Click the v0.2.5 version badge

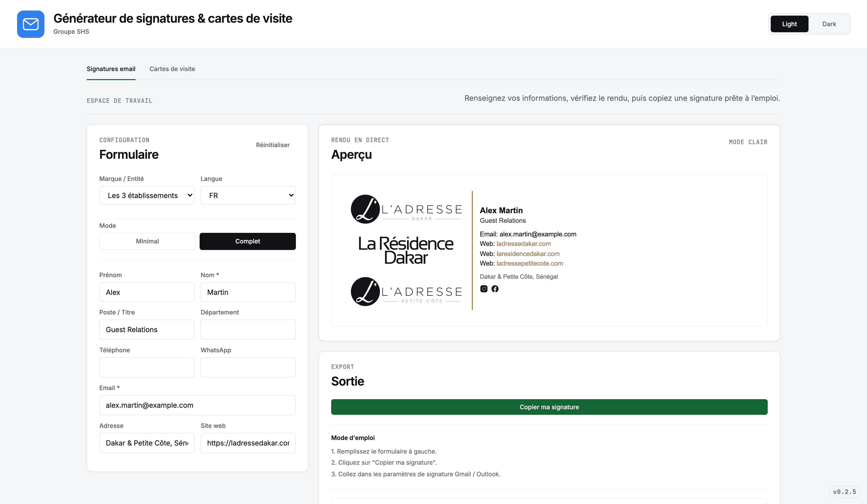click(x=845, y=492)
